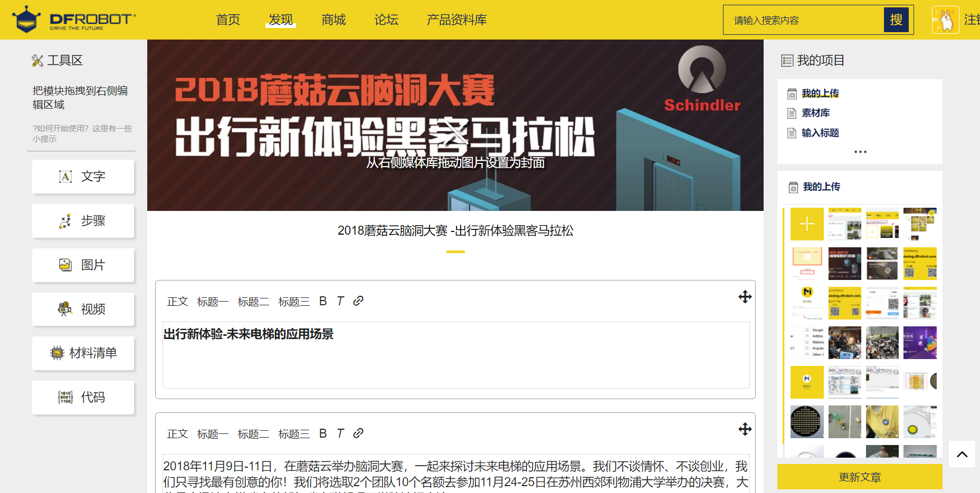The image size is (980, 493).
Task: Open the 商城 menu item
Action: coord(334,20)
